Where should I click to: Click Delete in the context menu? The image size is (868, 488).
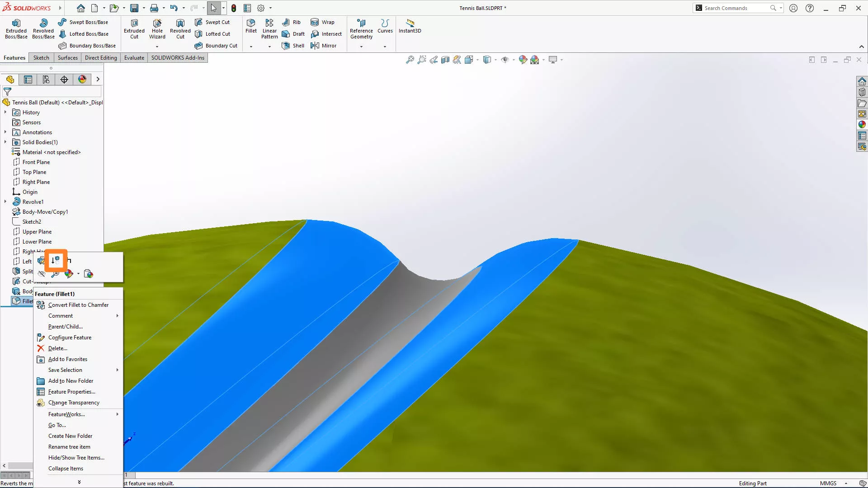point(58,348)
